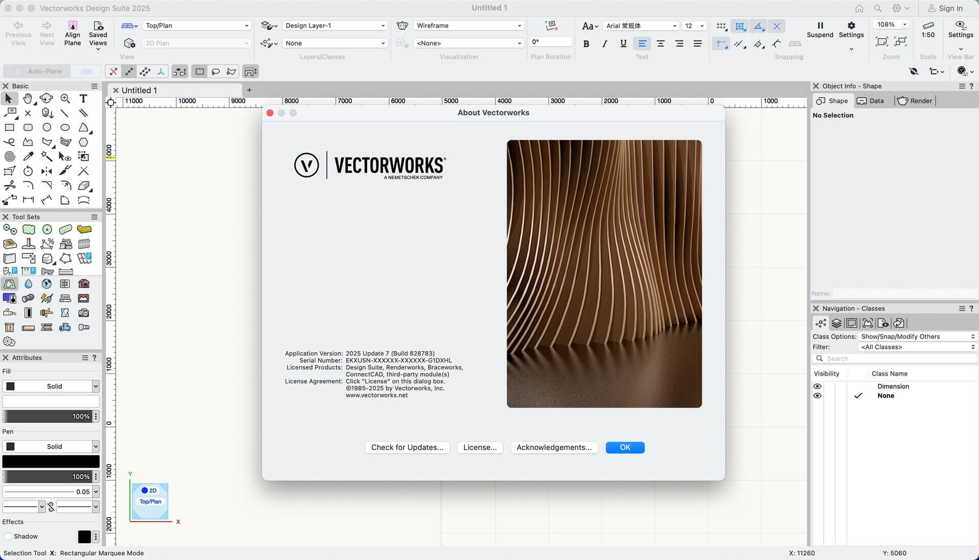Enable the Shadow effect checkbox
979x560 pixels.
pyautogui.click(x=8, y=537)
